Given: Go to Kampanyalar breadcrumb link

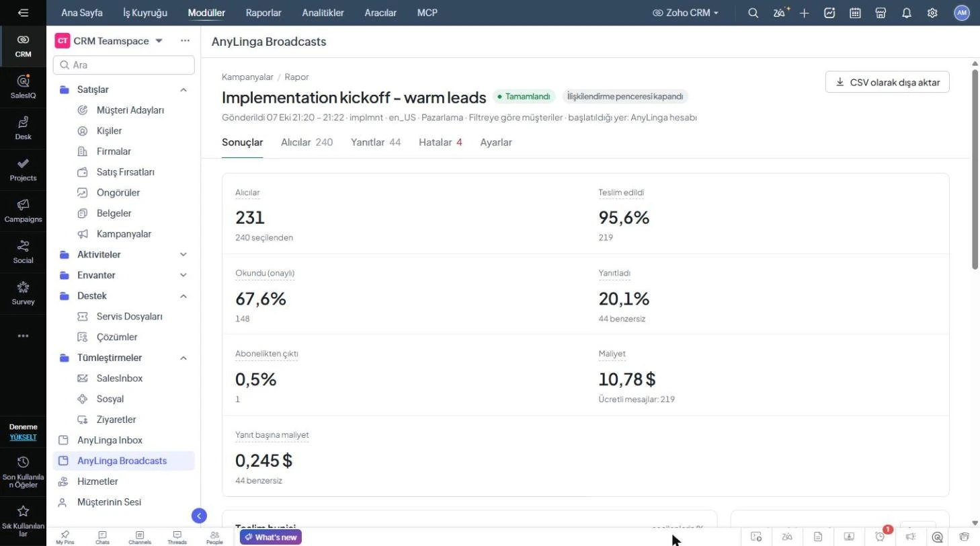Looking at the screenshot, I should coord(247,77).
